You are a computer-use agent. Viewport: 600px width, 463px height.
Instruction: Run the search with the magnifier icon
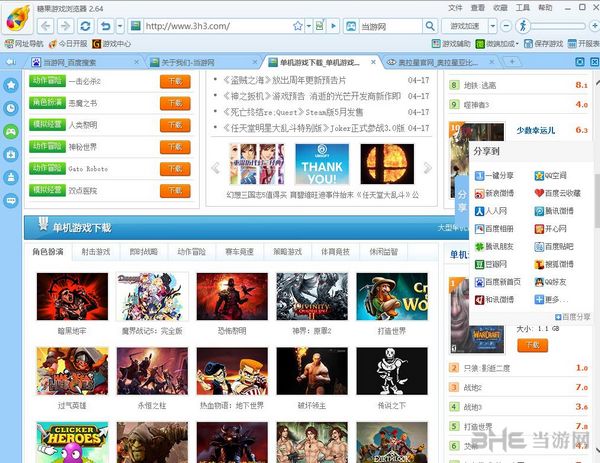pyautogui.click(x=430, y=26)
